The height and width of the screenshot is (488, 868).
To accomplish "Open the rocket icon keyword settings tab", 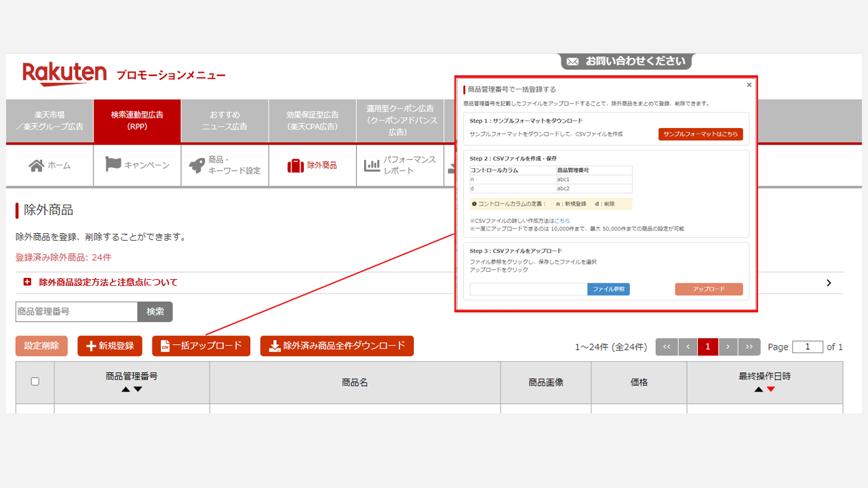I will pyautogui.click(x=225, y=165).
